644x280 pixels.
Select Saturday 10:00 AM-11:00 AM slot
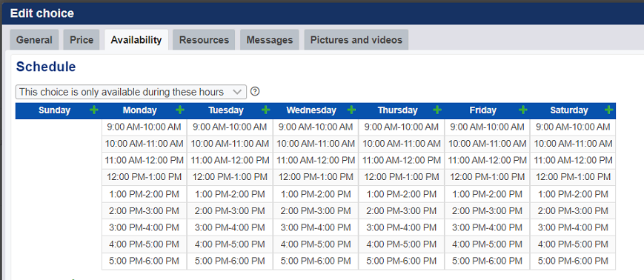(x=573, y=144)
